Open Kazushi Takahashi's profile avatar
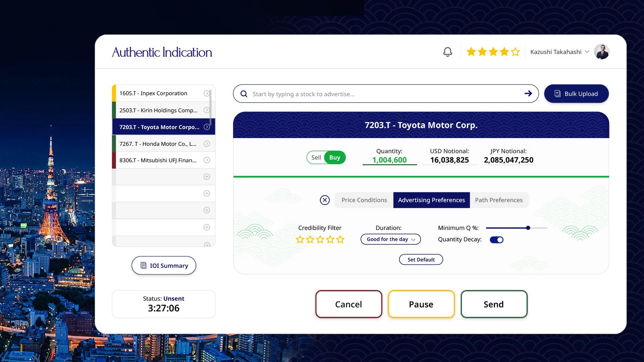The image size is (644, 362). 602,51
